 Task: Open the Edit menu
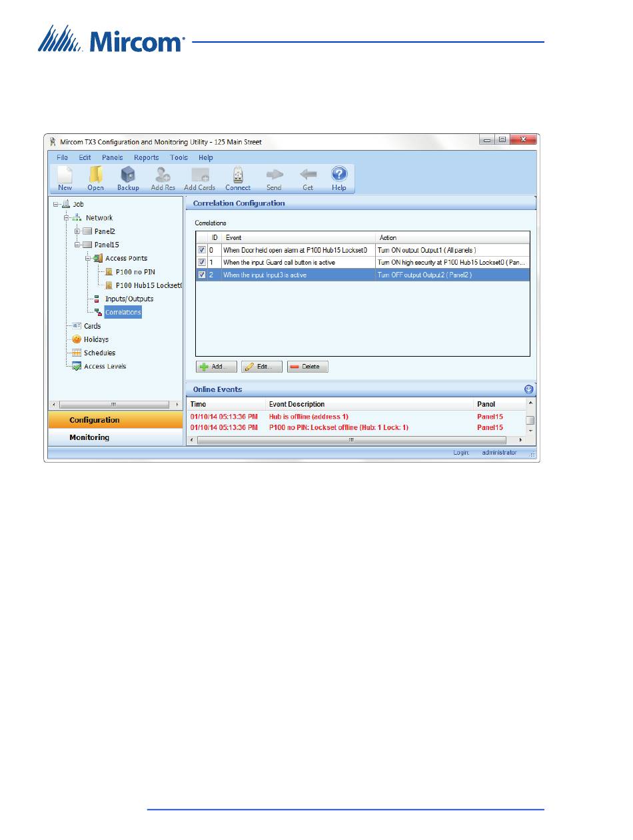pos(85,158)
